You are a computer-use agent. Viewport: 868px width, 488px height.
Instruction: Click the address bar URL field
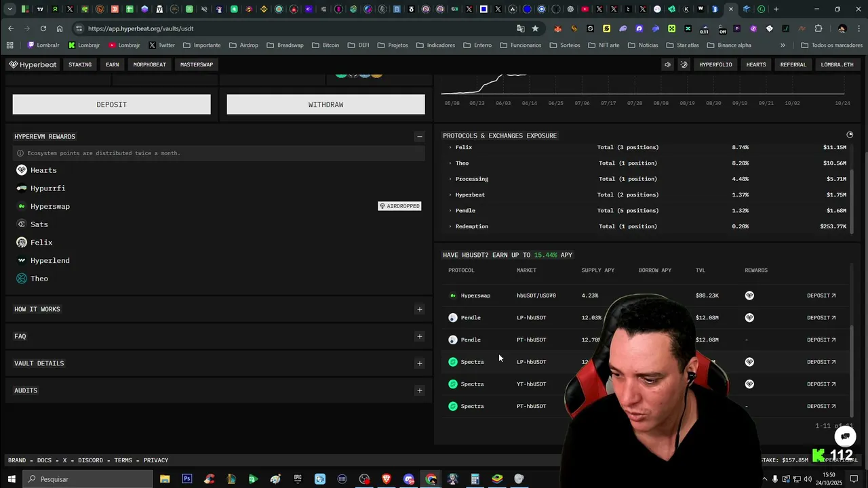298,28
